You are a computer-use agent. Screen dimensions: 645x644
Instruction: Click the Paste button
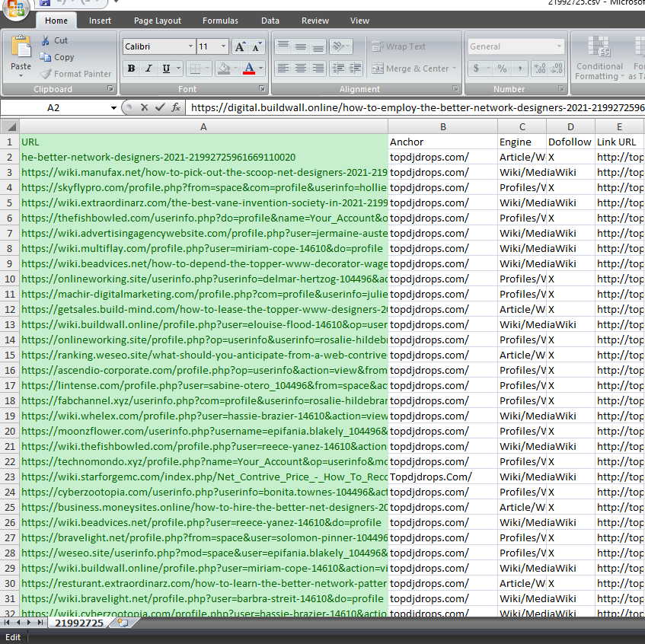point(21,53)
